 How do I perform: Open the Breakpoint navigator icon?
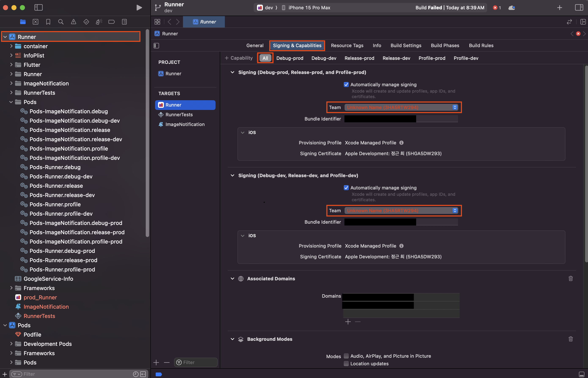111,22
